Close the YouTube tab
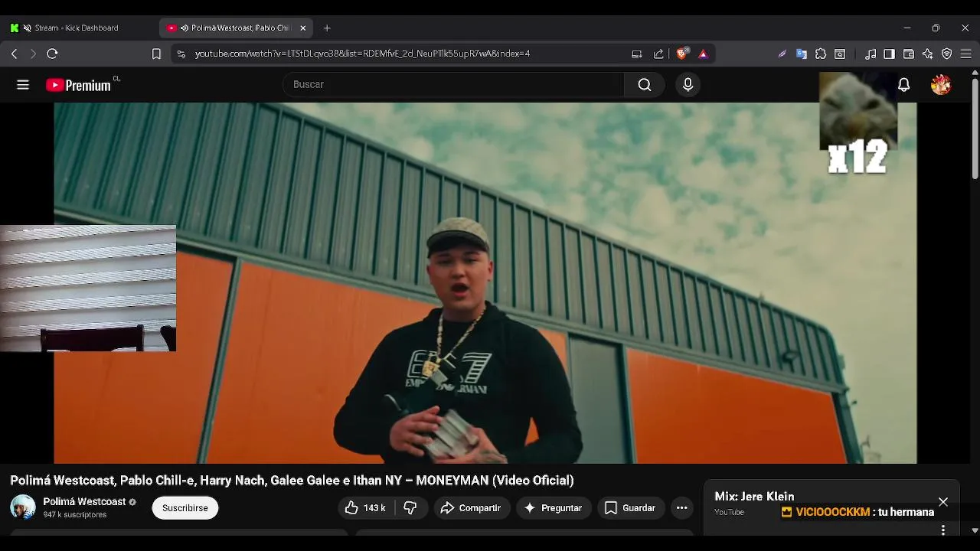 tap(303, 28)
